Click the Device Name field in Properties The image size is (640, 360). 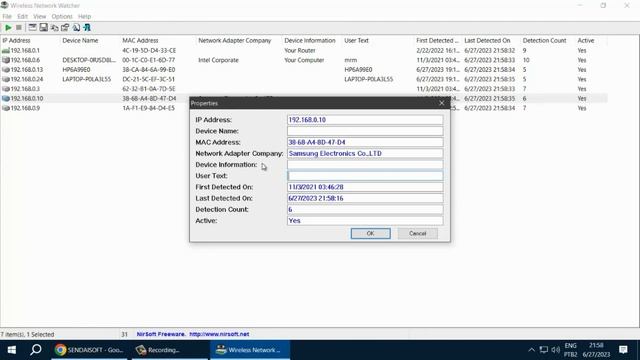pyautogui.click(x=365, y=131)
